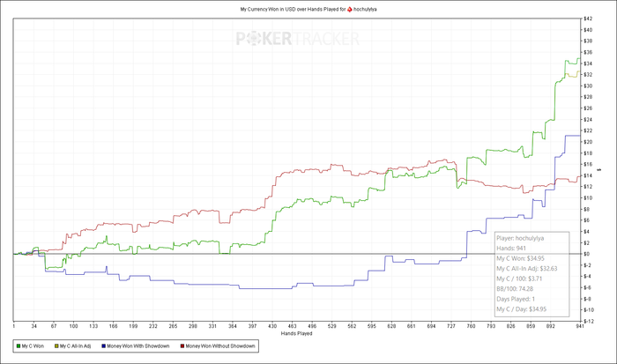Click 'Hands: 941' in the stats box
617x364 pixels.
[x=511, y=249]
